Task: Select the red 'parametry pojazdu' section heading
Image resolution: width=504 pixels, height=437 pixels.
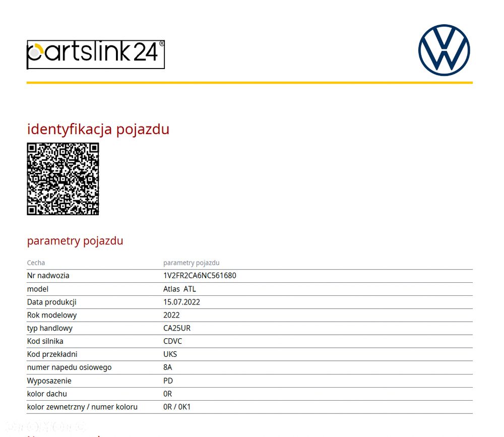Action: [75, 241]
